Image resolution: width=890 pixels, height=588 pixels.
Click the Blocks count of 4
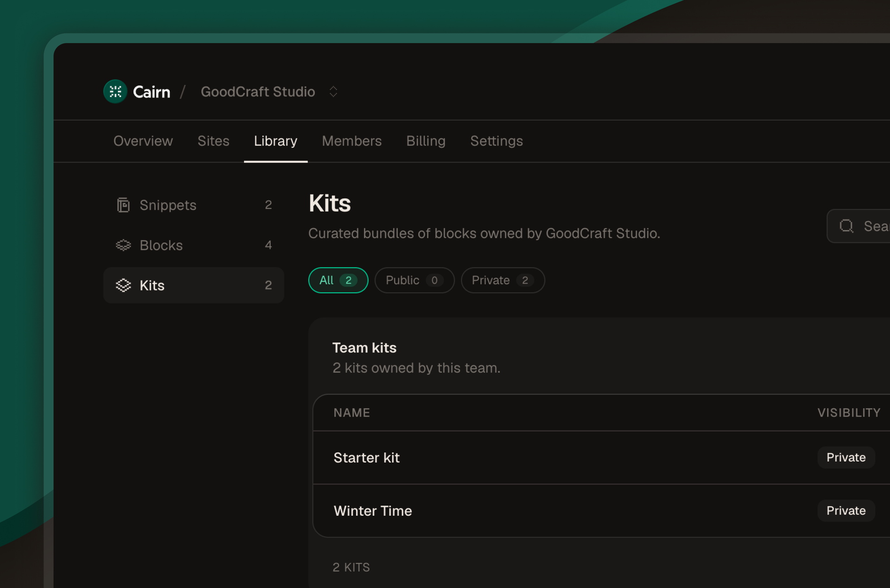268,245
